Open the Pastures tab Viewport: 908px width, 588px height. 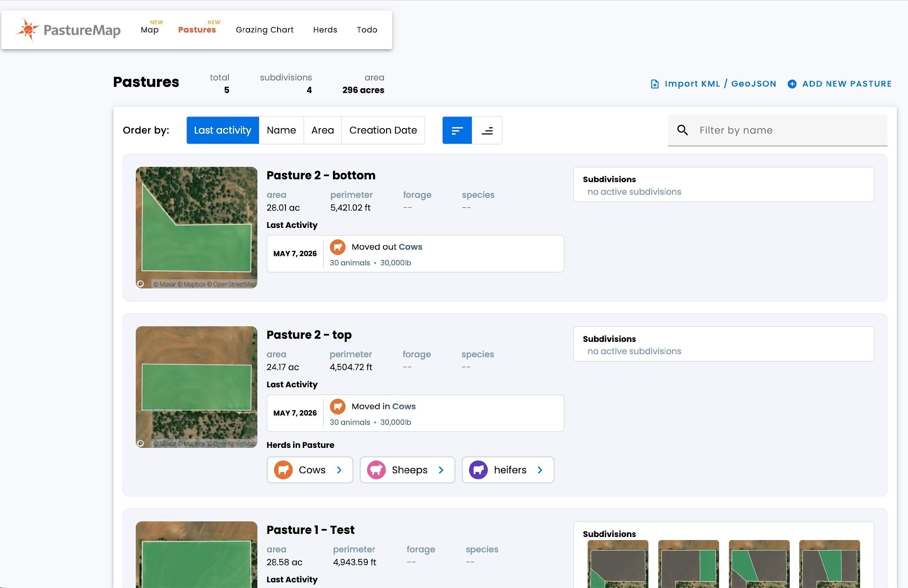tap(197, 30)
